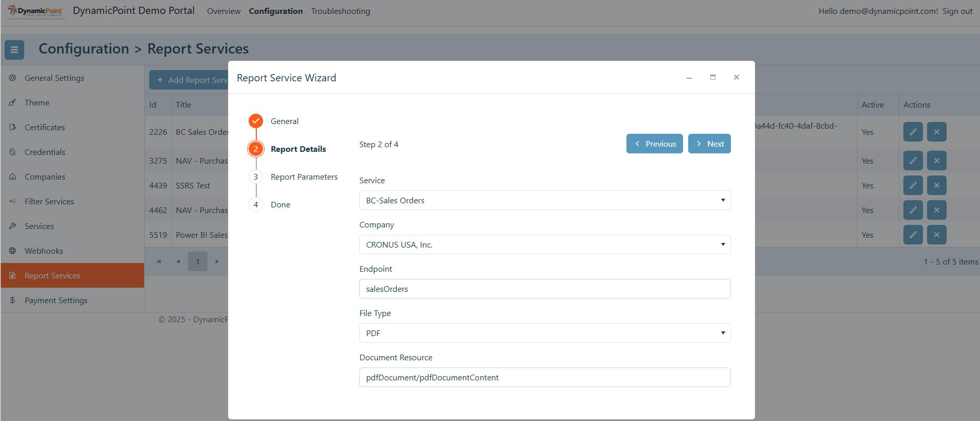Edit report service 3275 with pencil icon
980x421 pixels.
[913, 161]
